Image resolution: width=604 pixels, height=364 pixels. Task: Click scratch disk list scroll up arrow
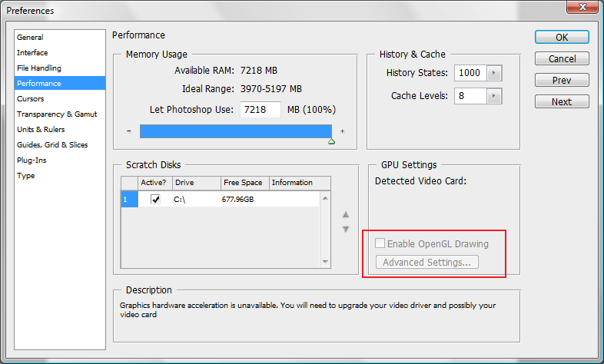pos(325,198)
